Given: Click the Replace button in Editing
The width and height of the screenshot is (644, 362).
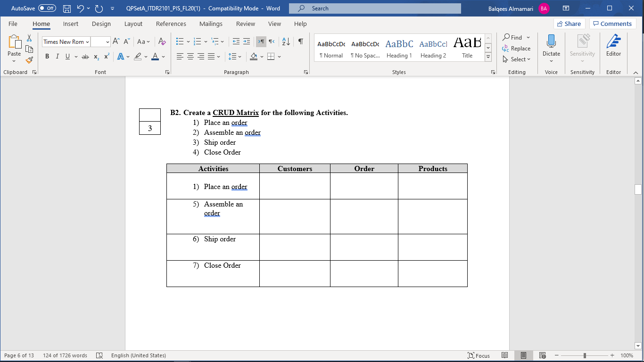Looking at the screenshot, I should (x=516, y=49).
